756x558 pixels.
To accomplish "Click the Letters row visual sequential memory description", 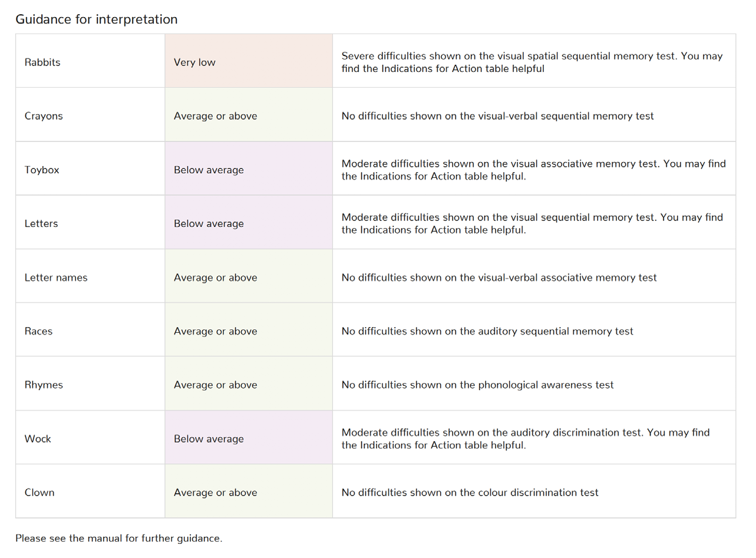I will (534, 222).
